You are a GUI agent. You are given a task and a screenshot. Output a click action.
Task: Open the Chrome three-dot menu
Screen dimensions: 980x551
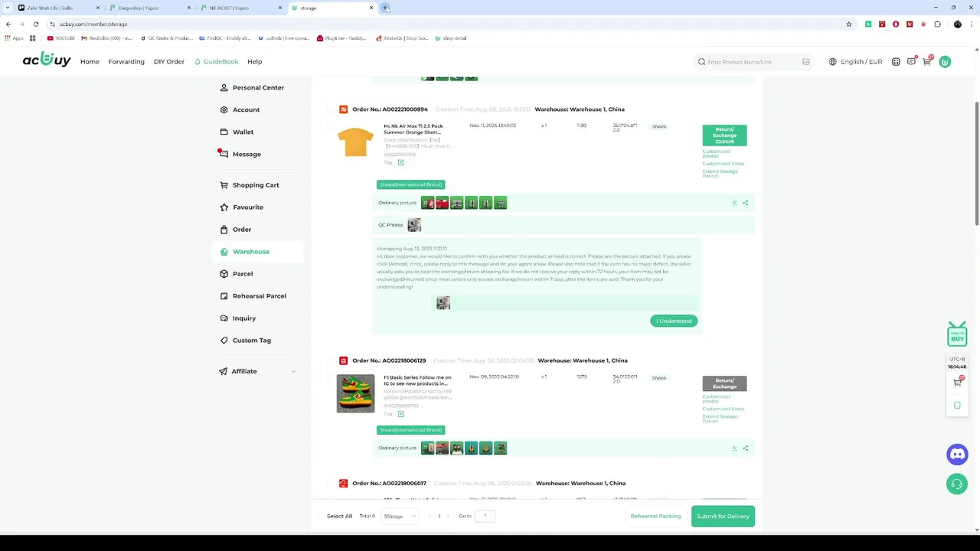point(971,24)
